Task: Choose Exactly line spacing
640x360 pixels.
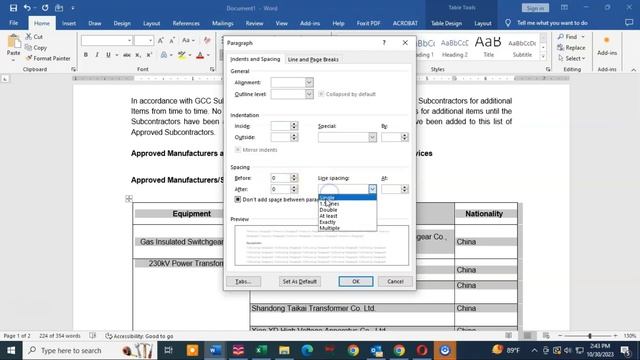Action: [347, 222]
